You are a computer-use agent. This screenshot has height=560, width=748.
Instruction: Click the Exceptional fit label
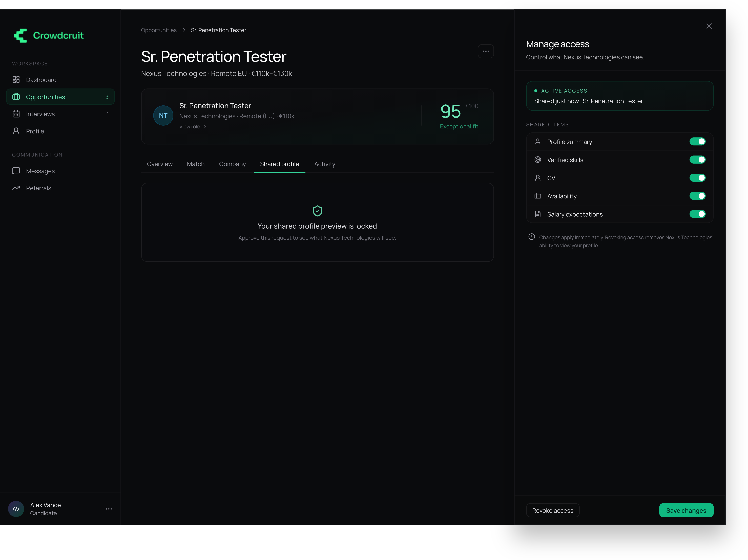459,126
